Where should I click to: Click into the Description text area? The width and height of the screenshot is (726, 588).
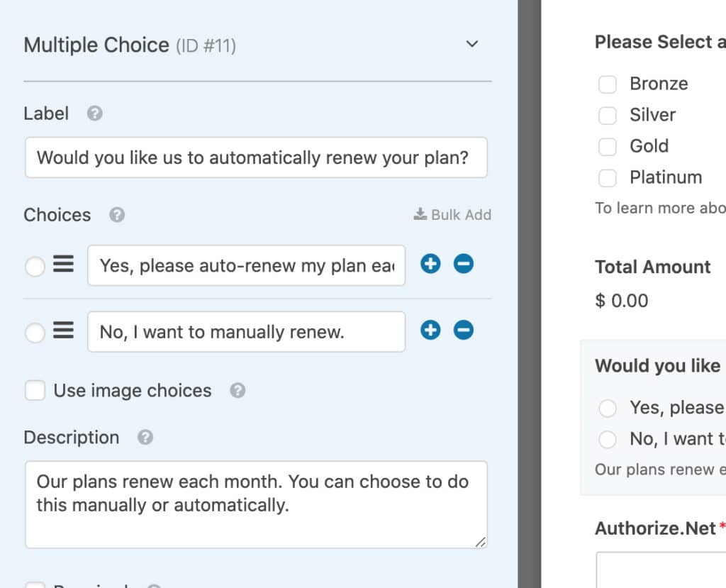click(x=256, y=504)
